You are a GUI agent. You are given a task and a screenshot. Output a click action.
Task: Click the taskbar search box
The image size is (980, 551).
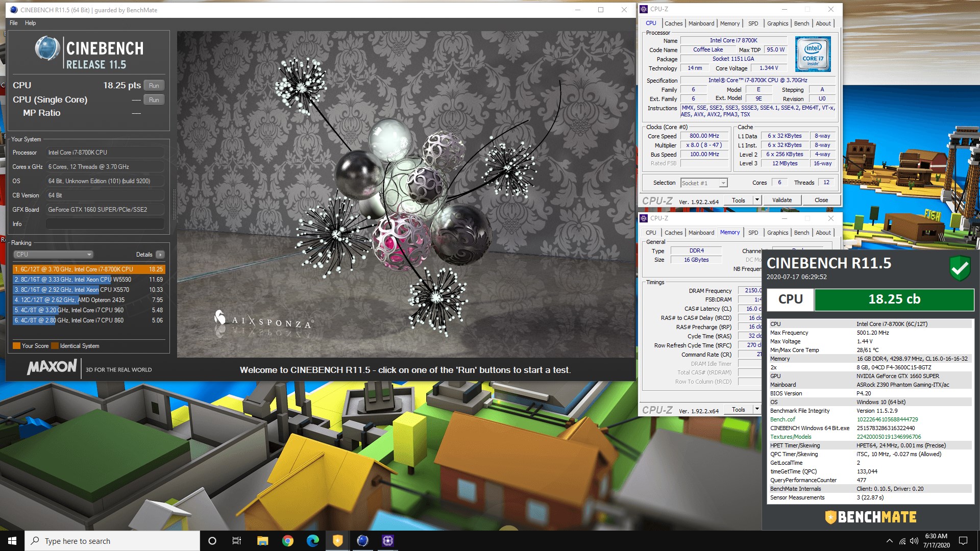coord(112,541)
